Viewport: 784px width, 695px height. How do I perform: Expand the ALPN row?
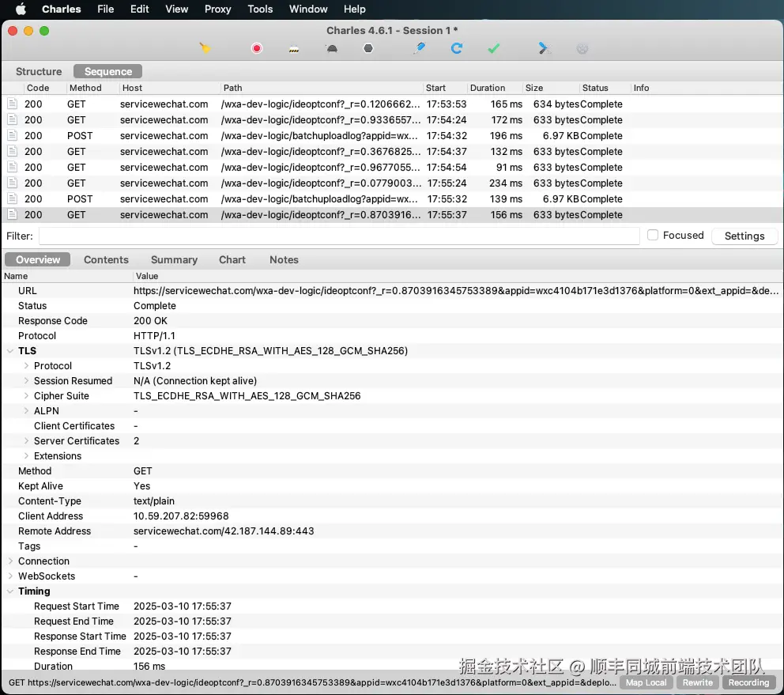pos(26,411)
